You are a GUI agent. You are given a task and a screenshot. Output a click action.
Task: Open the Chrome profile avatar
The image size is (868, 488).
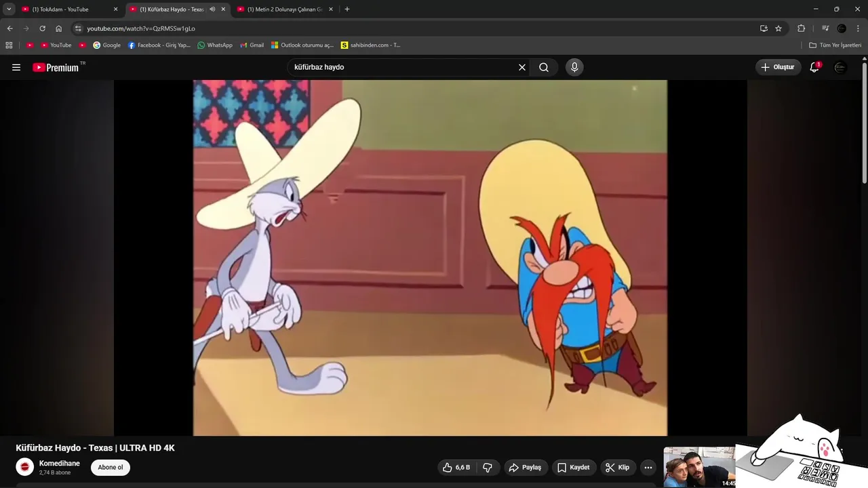point(842,28)
